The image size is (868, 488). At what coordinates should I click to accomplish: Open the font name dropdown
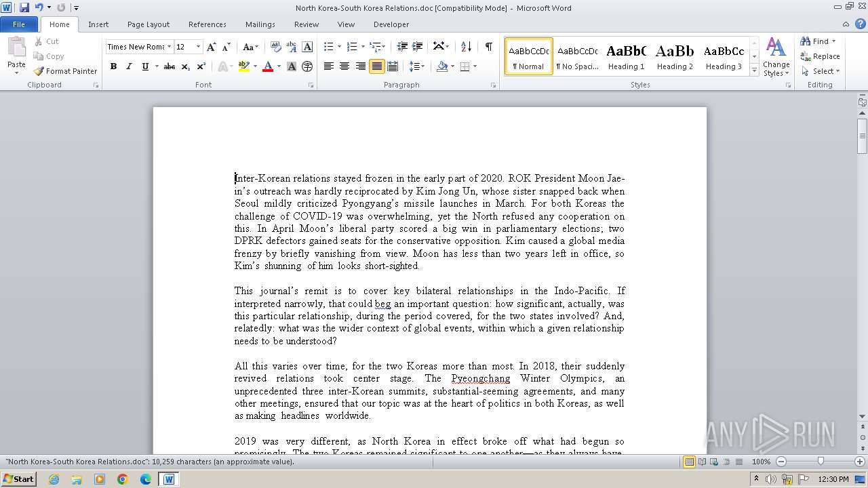(x=169, y=47)
